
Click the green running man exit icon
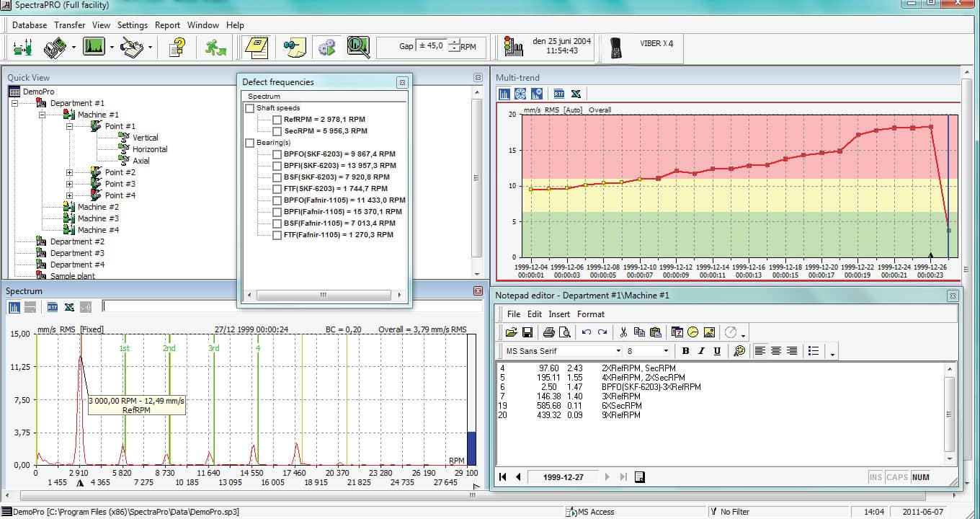[215, 48]
